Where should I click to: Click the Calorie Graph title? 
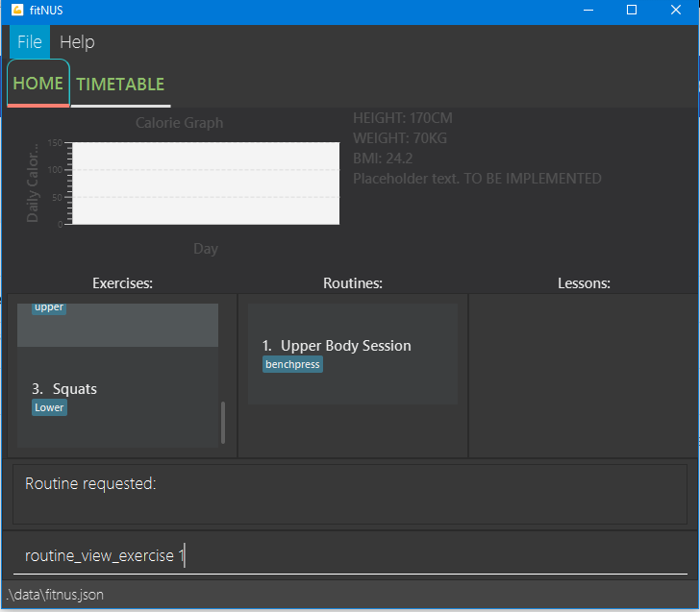click(180, 123)
